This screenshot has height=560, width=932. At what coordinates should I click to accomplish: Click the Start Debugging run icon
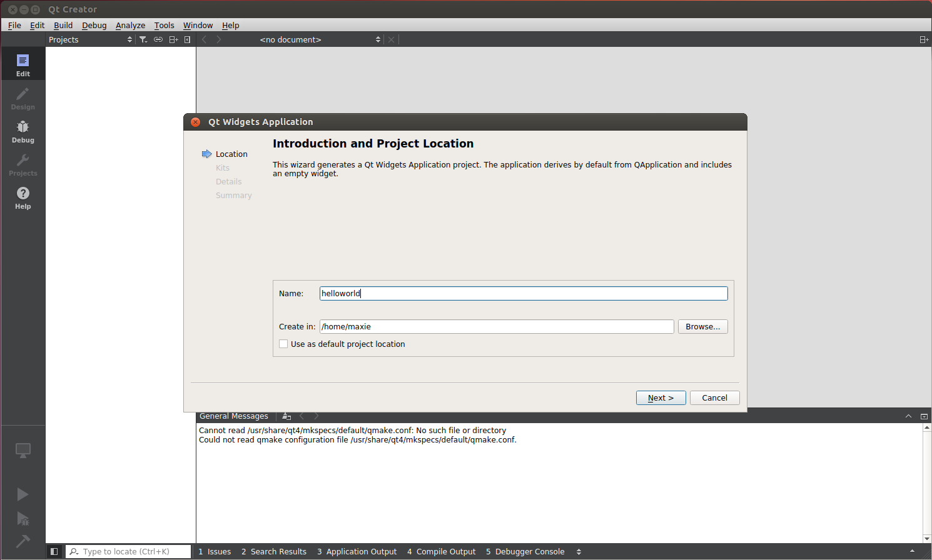[23, 518]
